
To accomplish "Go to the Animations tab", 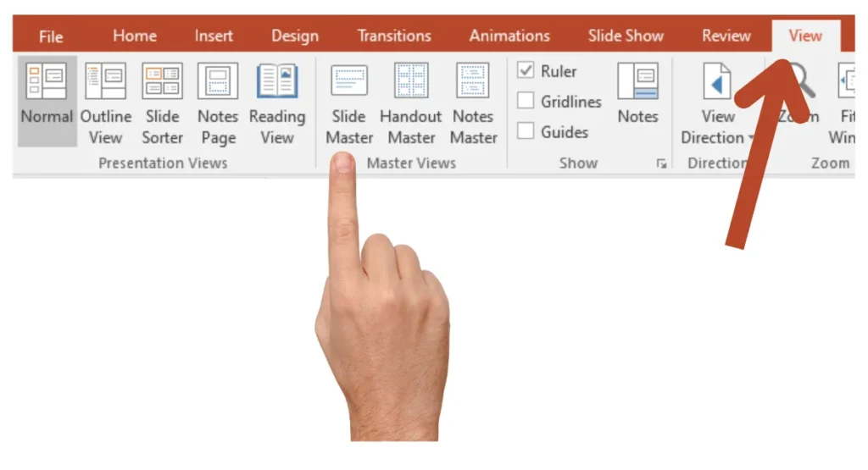I will pyautogui.click(x=509, y=36).
